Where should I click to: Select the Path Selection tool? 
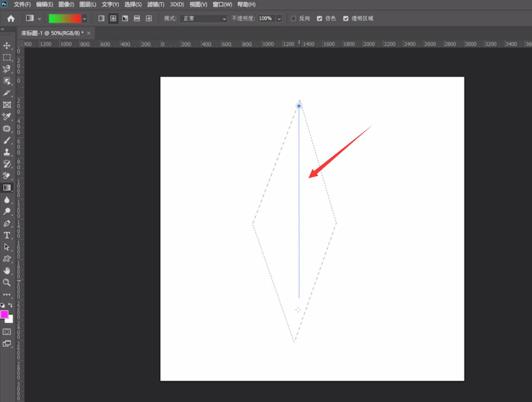(7, 247)
